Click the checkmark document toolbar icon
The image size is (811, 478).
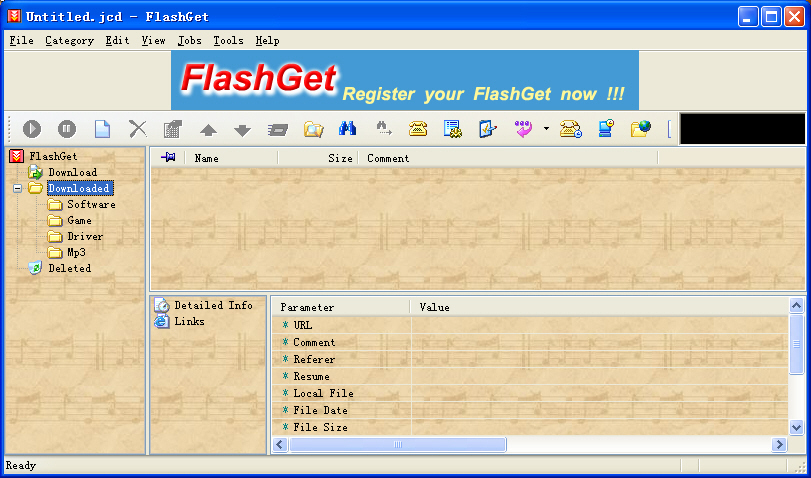click(488, 129)
